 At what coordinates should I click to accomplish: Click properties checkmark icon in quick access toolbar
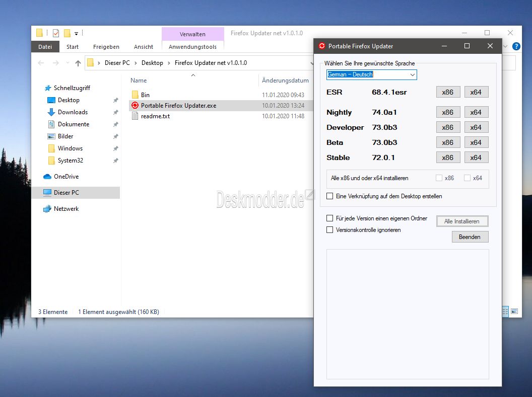click(56, 33)
